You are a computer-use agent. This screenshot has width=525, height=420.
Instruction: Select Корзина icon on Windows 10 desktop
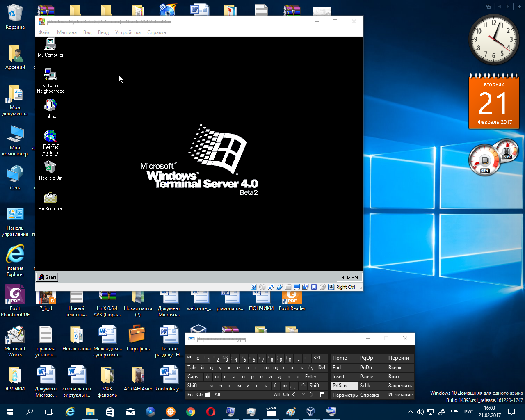point(15,17)
